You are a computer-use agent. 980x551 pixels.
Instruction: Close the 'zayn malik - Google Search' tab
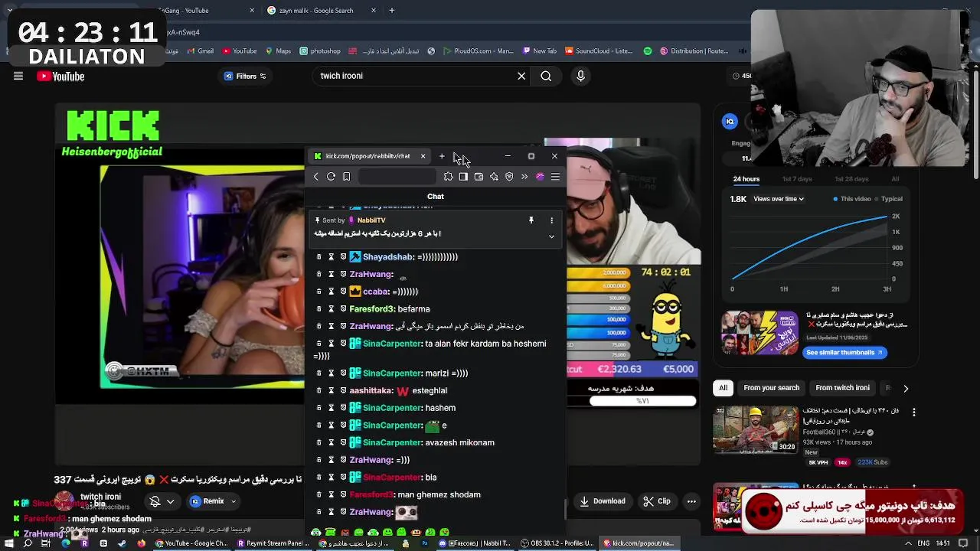[x=374, y=11]
